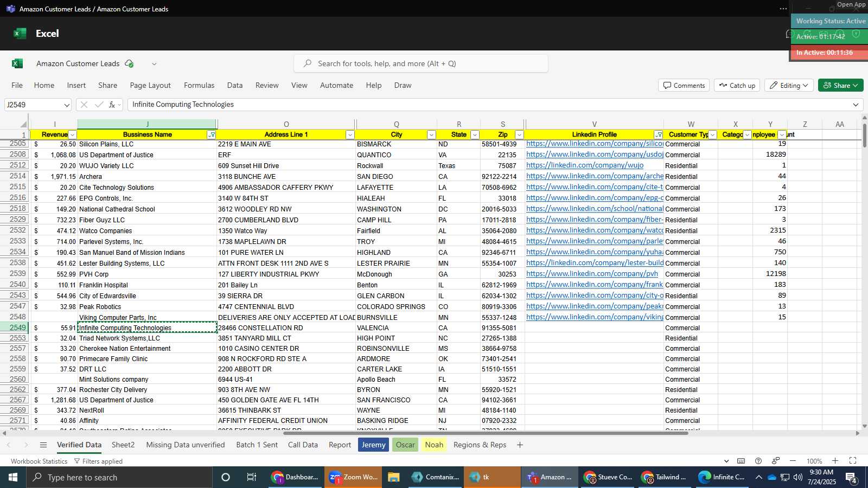
Task: Click the zoom out minus icon
Action: pos(793,461)
